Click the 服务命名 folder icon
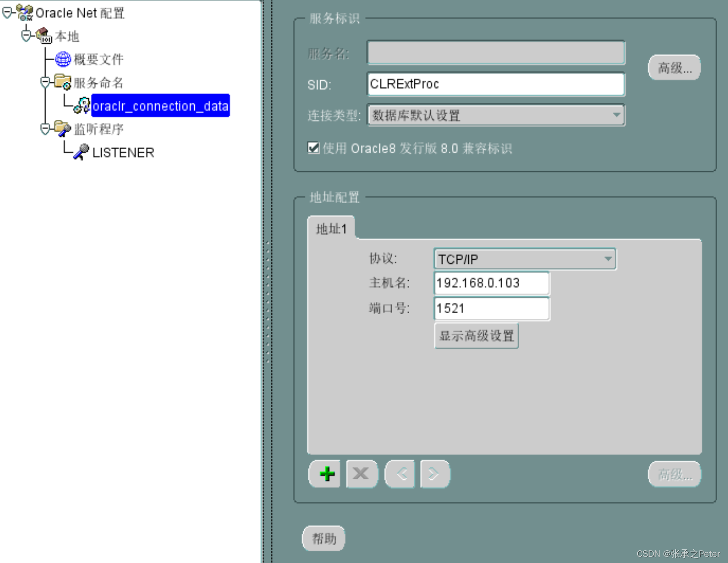Viewport: 728px width, 563px height. 63,82
